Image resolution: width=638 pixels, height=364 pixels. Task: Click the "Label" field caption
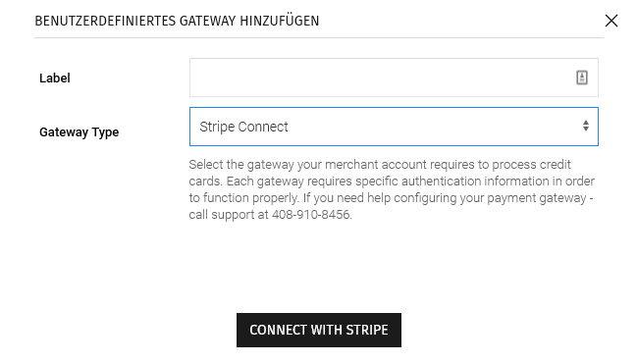55,78
